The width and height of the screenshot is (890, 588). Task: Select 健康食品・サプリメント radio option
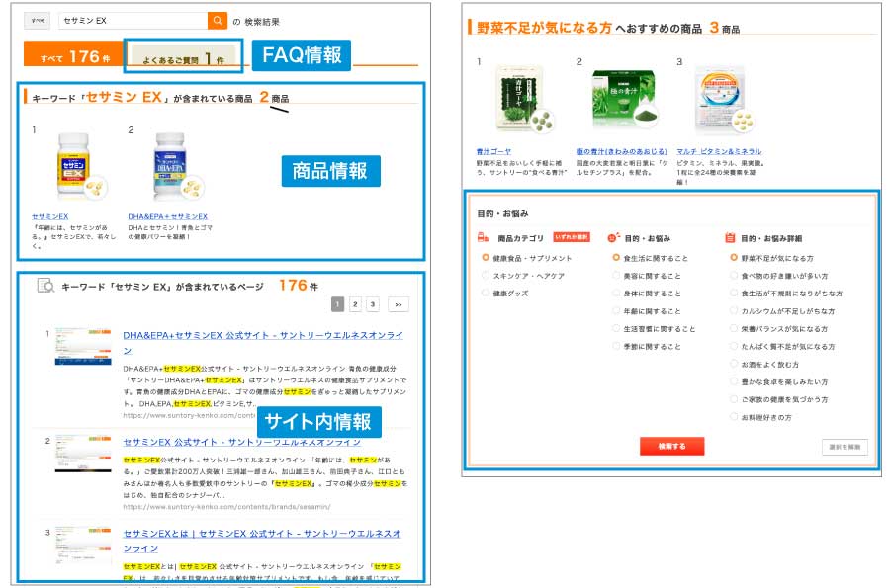coord(486,257)
